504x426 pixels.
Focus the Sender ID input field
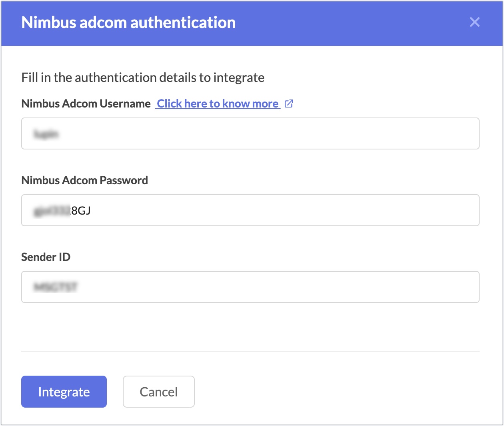[250, 287]
